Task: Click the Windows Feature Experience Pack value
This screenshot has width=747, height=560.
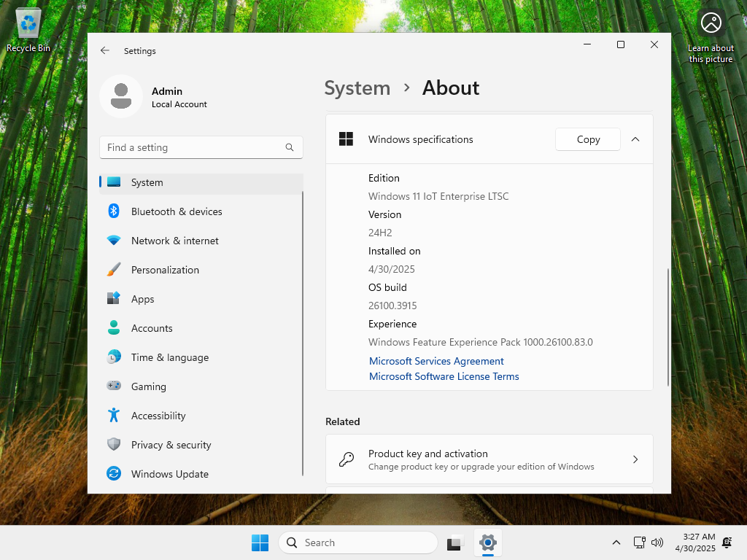Action: click(x=481, y=342)
